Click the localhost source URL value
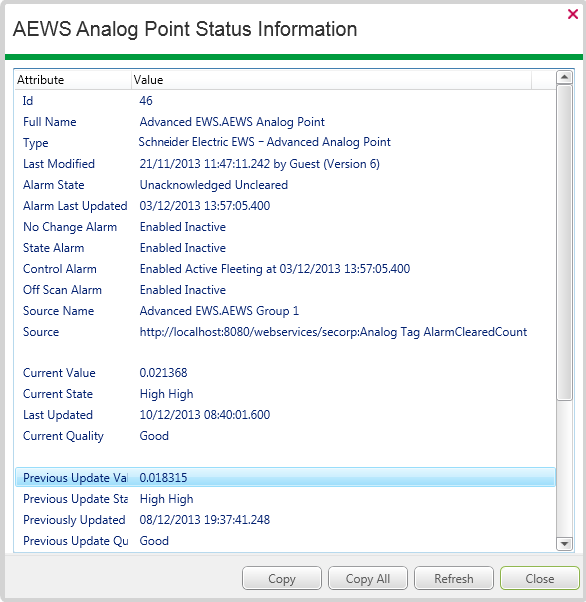Image resolution: width=586 pixels, height=602 pixels. [x=333, y=332]
